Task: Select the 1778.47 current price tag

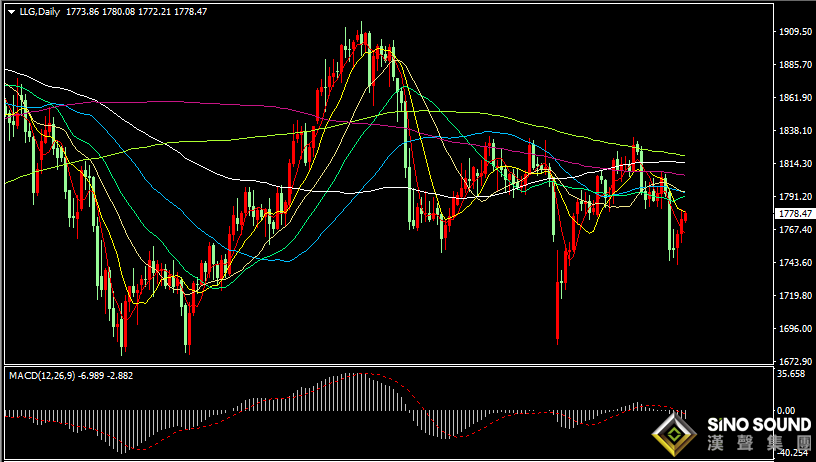Action: [x=794, y=213]
